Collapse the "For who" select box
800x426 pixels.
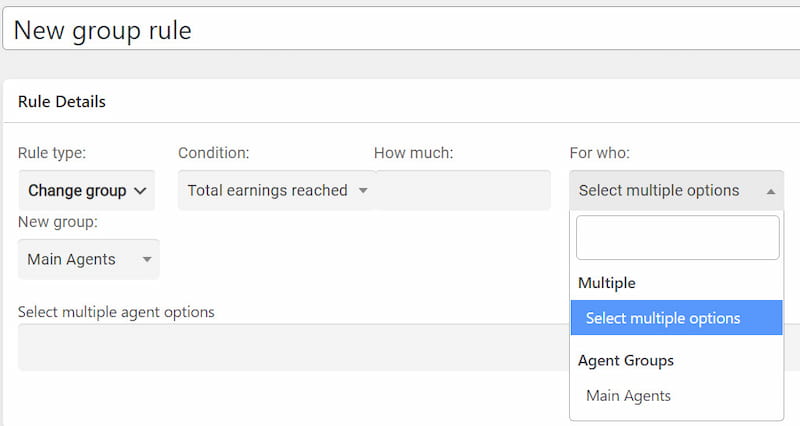click(660, 190)
